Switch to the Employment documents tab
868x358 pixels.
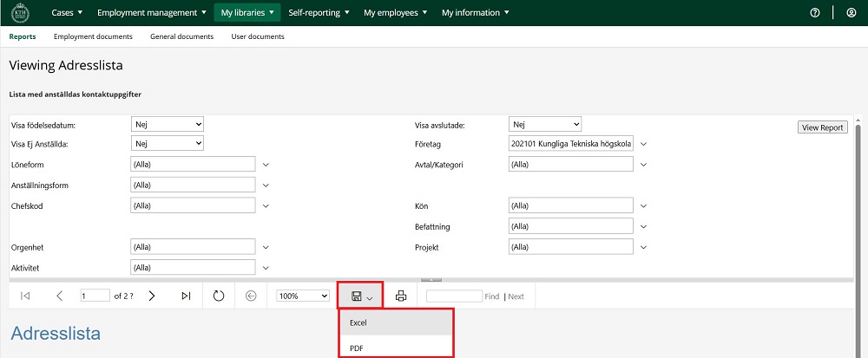coord(93,36)
